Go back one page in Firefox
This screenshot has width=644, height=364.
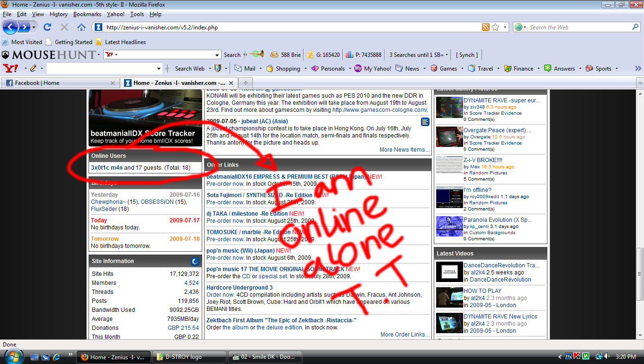pos(10,27)
